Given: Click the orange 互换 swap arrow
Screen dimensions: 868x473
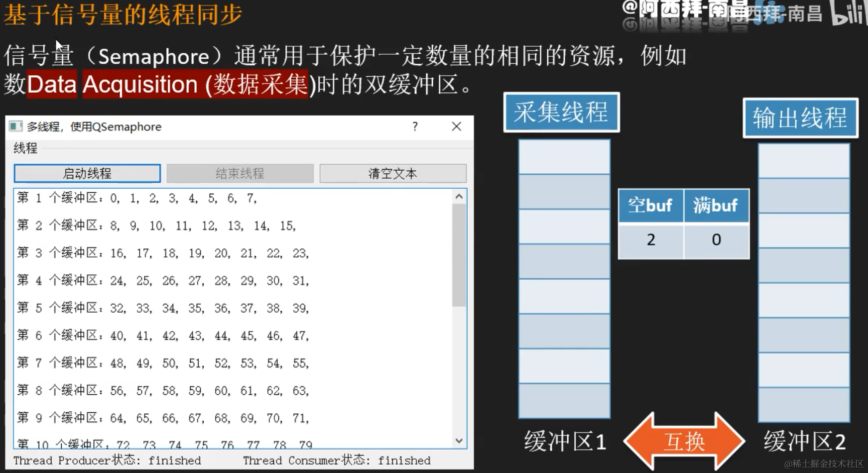Looking at the screenshot, I should (x=684, y=440).
